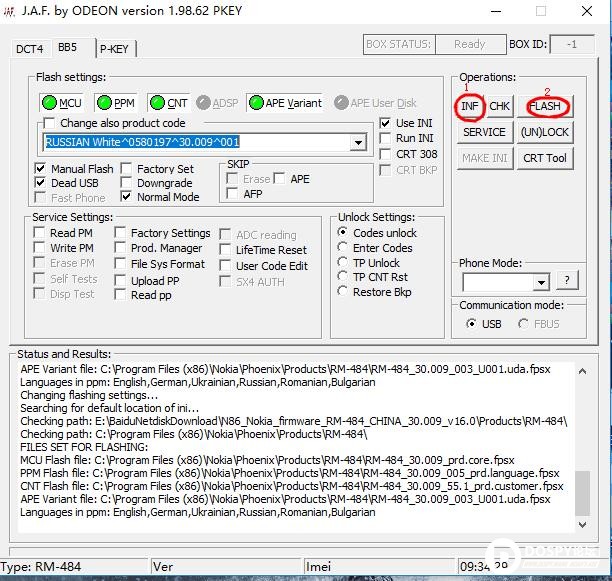Click the INF operation button
The height and width of the screenshot is (581, 612).
click(x=470, y=106)
